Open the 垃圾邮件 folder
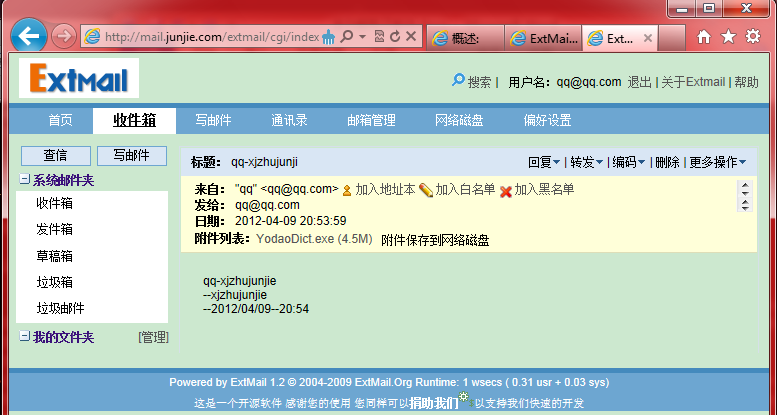Viewport: 777px width, 415px height. pyautogui.click(x=60, y=309)
